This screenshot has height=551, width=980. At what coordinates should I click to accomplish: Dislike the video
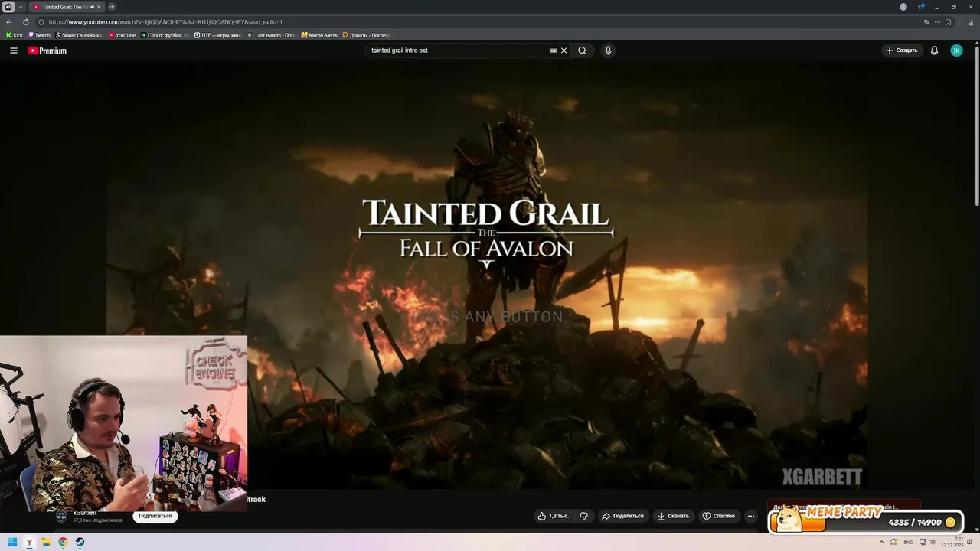click(584, 516)
